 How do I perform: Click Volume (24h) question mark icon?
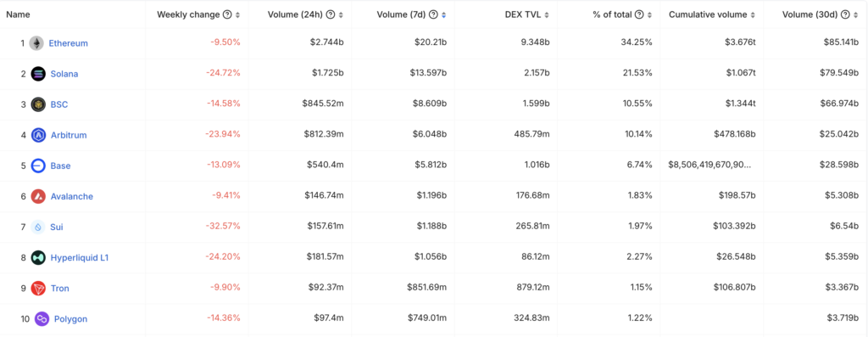tap(331, 15)
